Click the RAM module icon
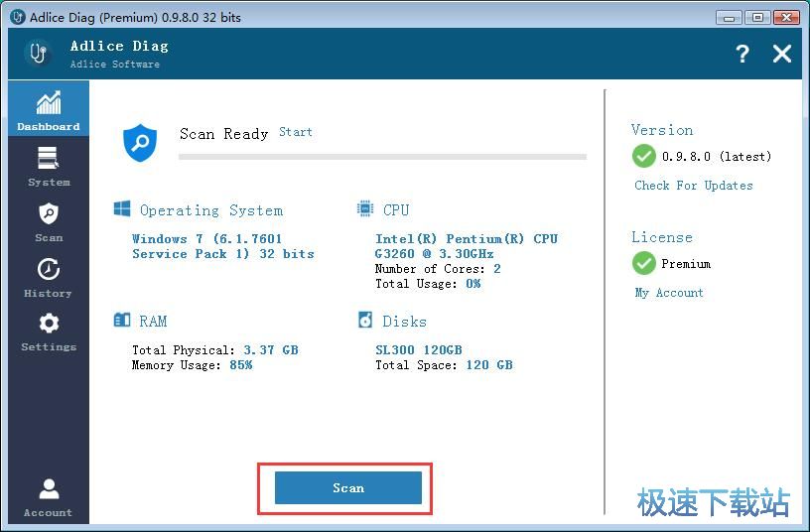This screenshot has height=532, width=810. [x=122, y=320]
